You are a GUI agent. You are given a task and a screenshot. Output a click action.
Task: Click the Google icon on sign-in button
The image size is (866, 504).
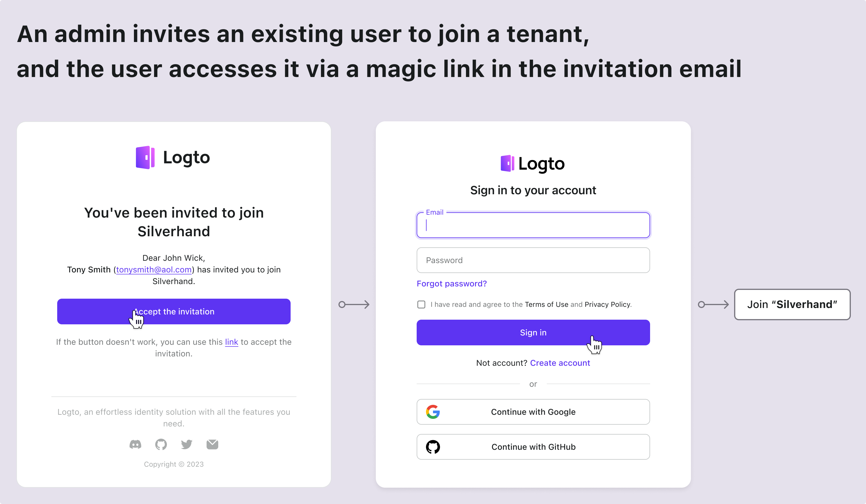433,412
